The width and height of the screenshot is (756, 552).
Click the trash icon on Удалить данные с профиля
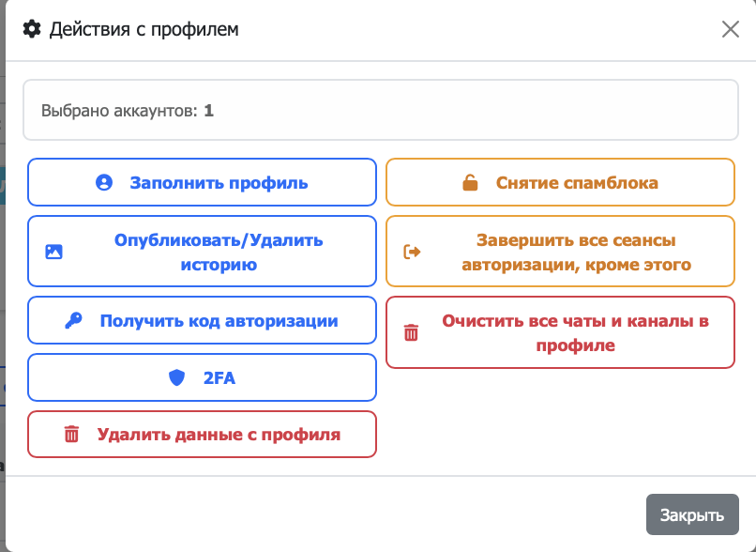[71, 434]
